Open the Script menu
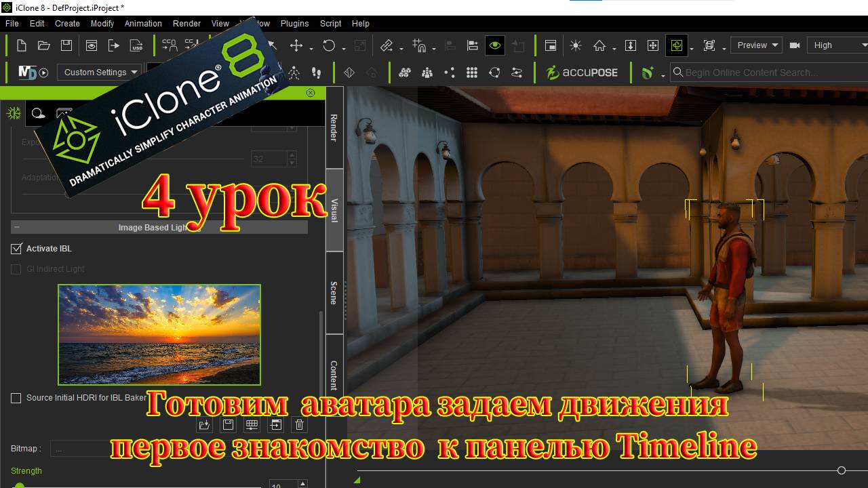 click(330, 23)
